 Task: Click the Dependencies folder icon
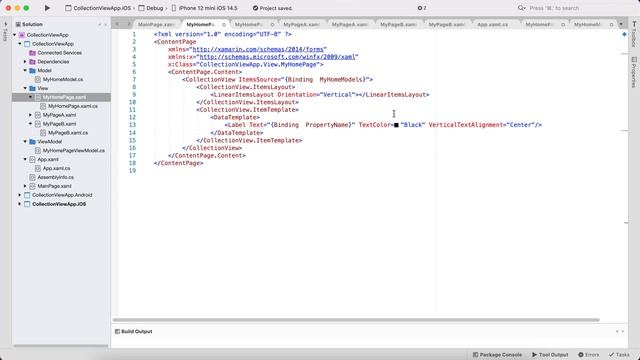[x=33, y=62]
